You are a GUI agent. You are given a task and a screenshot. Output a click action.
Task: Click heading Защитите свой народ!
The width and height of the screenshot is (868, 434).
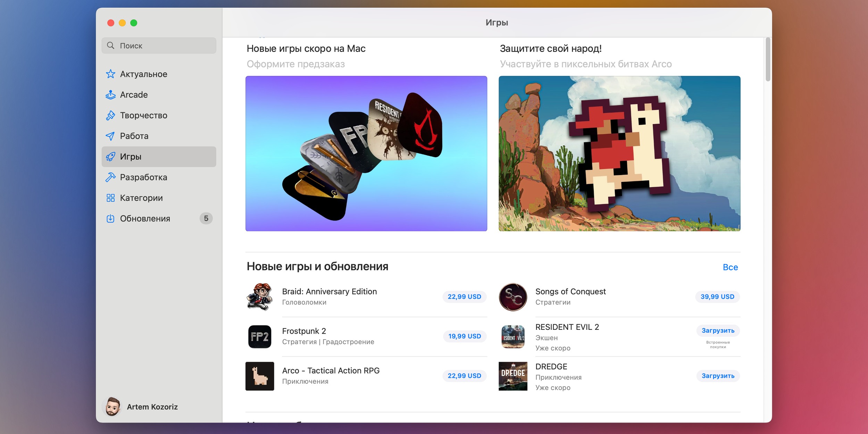pyautogui.click(x=551, y=49)
